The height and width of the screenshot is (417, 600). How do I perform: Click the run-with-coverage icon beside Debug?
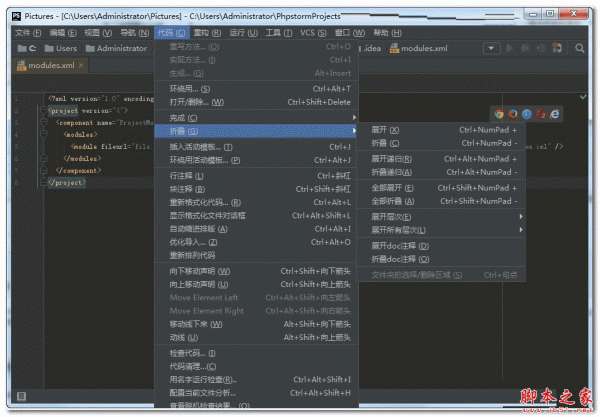[x=541, y=48]
